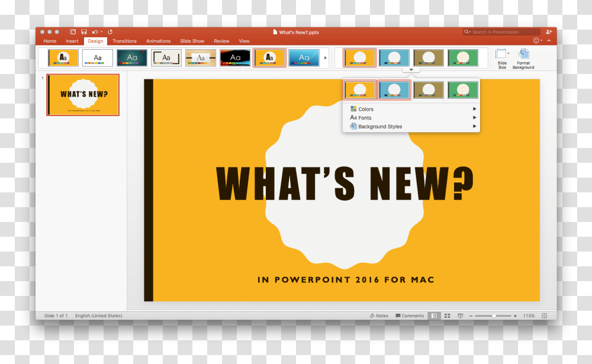Toggle the Notes pane
The image size is (592, 364).
pyautogui.click(x=379, y=315)
